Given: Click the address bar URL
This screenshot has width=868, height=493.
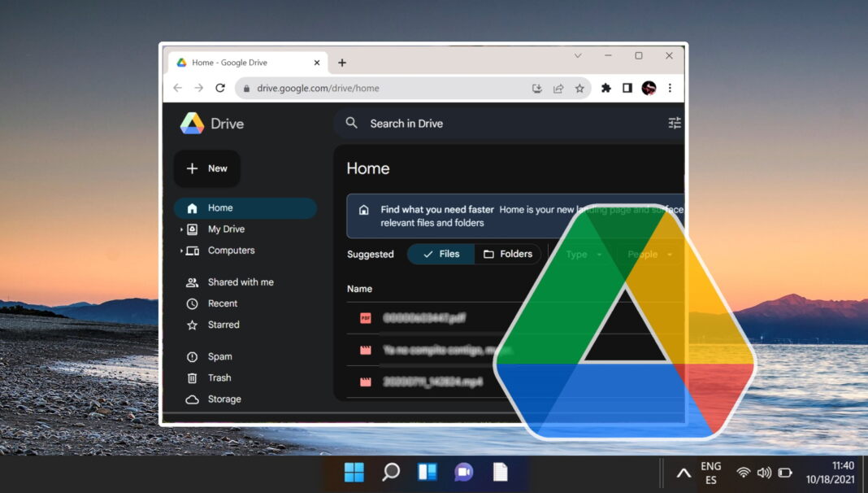Looking at the screenshot, I should [318, 88].
